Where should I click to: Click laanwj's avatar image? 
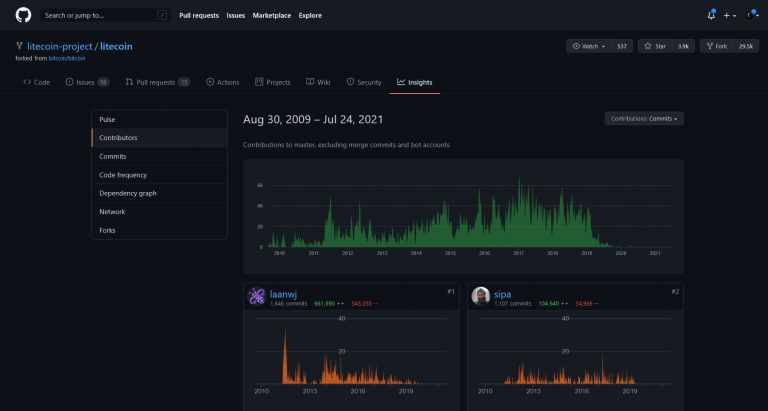[256, 296]
